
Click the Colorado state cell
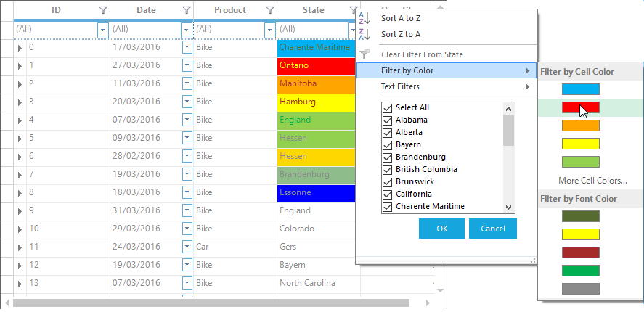pos(317,229)
